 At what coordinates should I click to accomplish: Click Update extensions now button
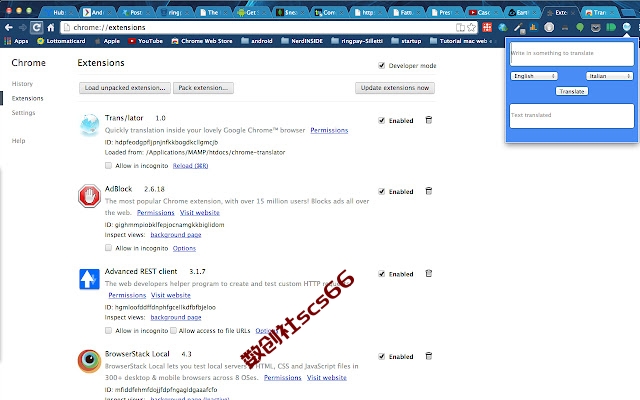click(x=395, y=88)
